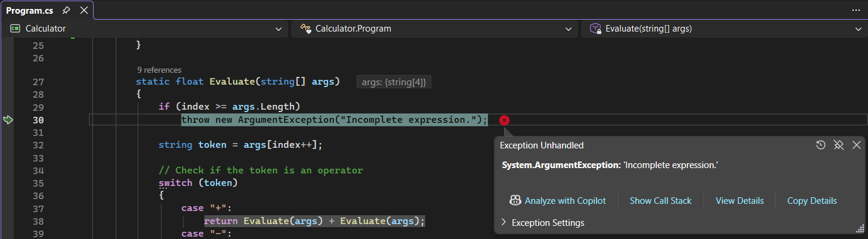Click the throw new ArgumentException statement
The image size is (868, 239).
[335, 120]
